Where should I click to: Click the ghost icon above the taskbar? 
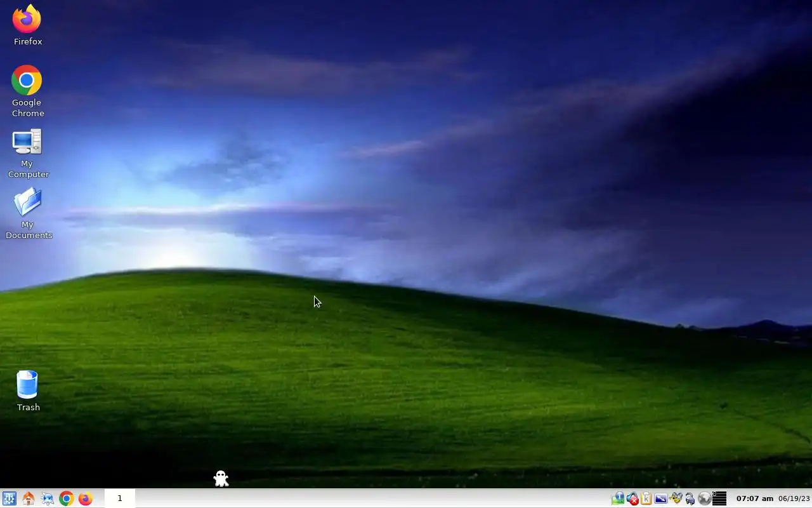(x=221, y=478)
